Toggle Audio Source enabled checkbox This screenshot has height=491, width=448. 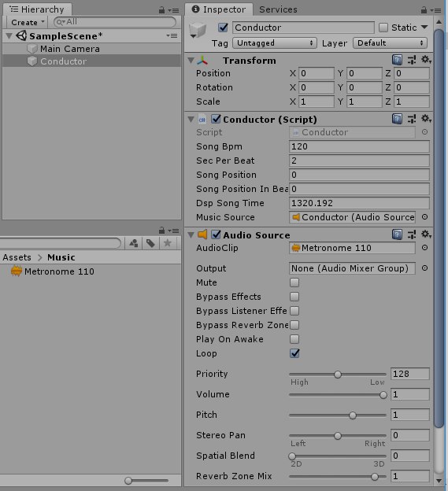pos(216,234)
